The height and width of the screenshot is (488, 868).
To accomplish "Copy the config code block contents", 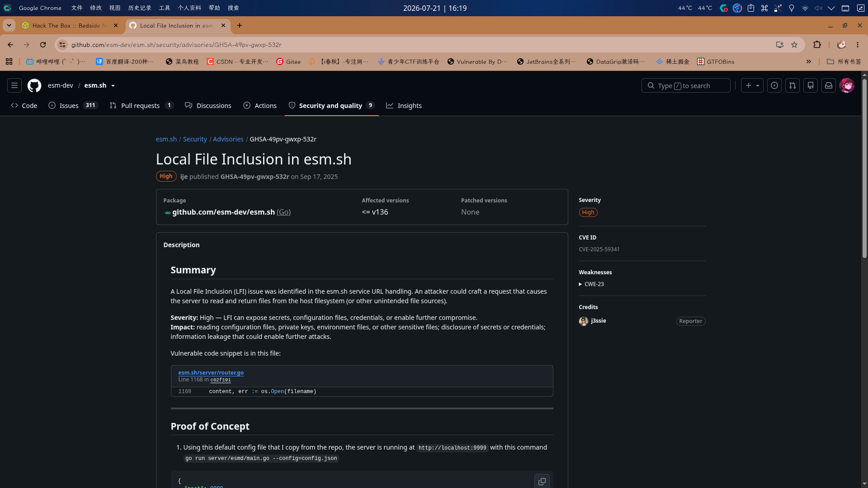I will (x=542, y=482).
